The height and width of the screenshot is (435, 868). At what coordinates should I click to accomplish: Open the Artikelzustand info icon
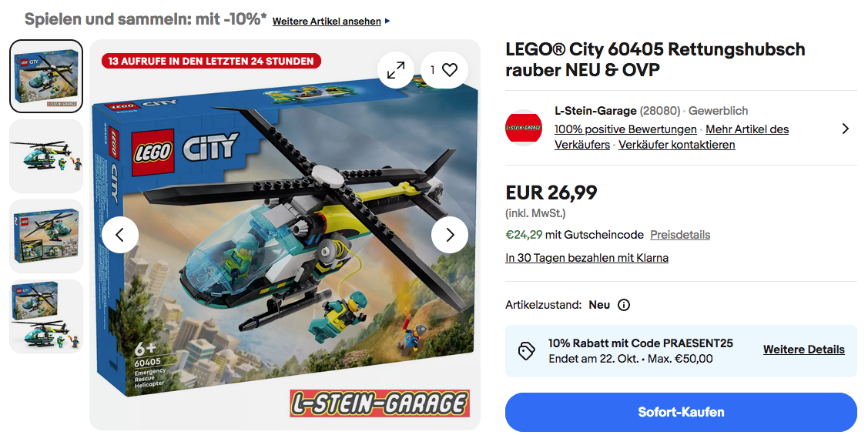pos(624,305)
